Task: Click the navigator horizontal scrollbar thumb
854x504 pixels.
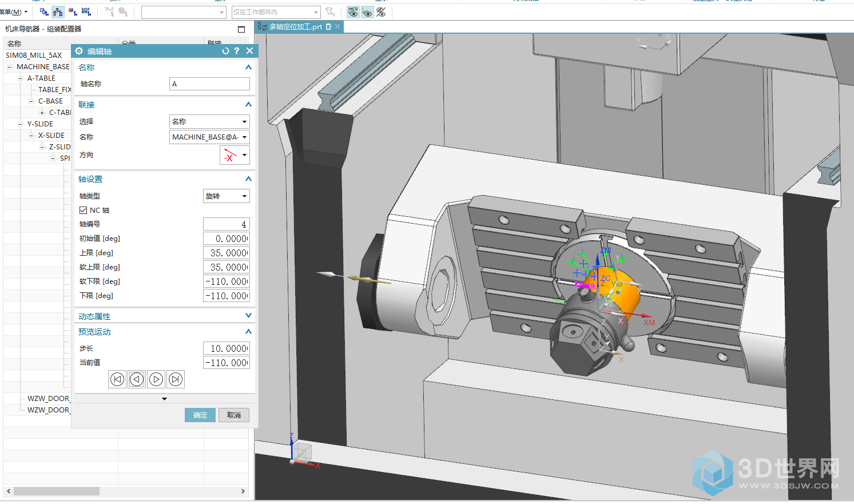Action: (x=56, y=491)
